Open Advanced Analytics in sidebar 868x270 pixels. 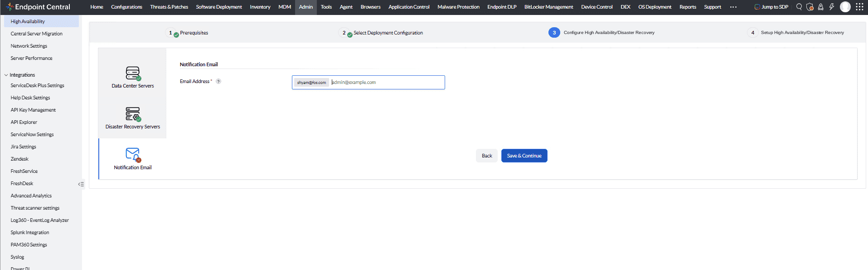31,196
